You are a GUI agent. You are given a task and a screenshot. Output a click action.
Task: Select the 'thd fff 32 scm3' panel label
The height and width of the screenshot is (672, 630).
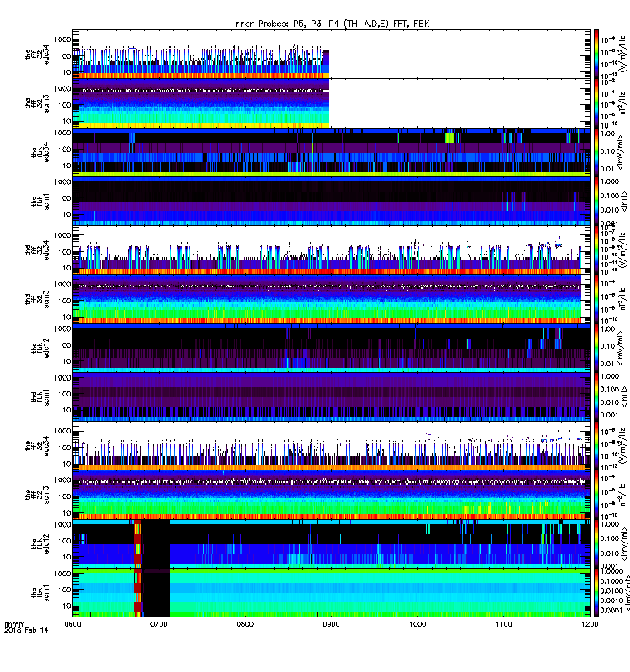[x=37, y=299]
